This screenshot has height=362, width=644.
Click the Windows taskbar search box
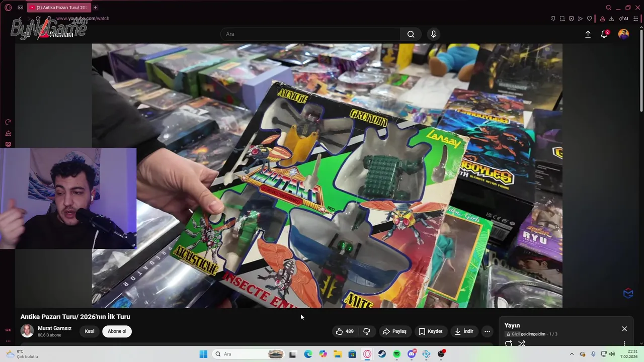click(x=249, y=354)
